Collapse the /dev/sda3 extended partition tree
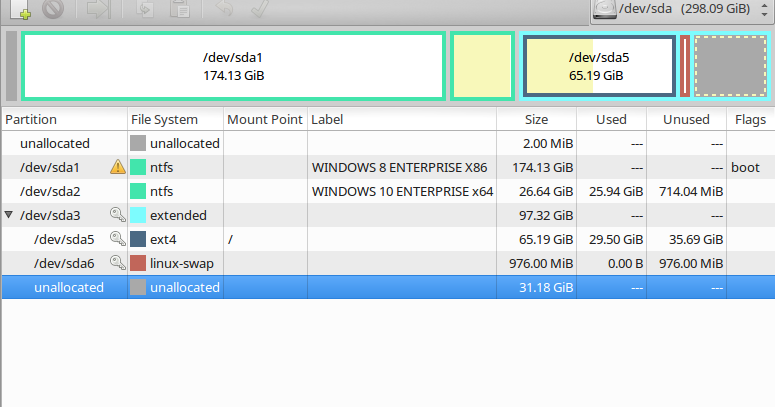 [x=9, y=215]
